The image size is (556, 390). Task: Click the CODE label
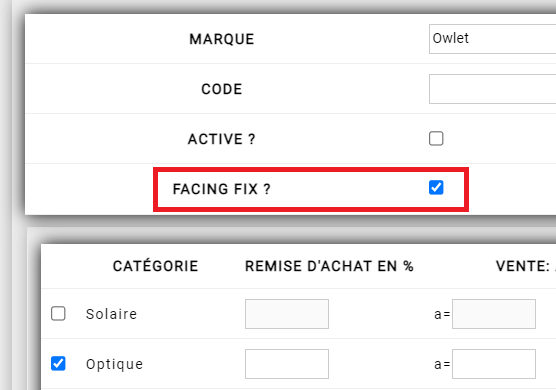coord(222,89)
